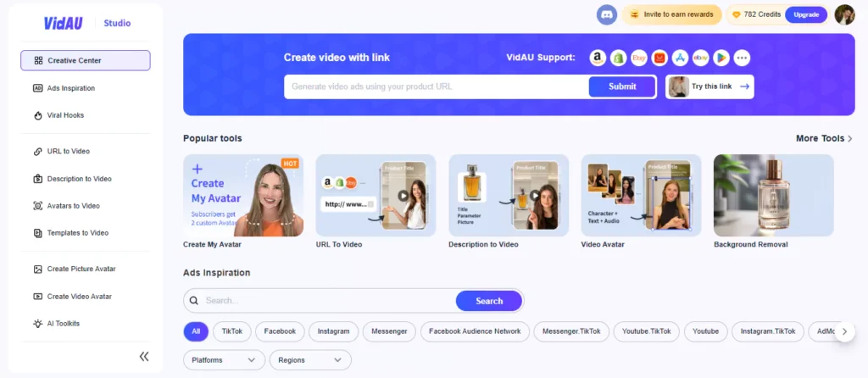Click the AliExpress red bag icon

(x=659, y=58)
